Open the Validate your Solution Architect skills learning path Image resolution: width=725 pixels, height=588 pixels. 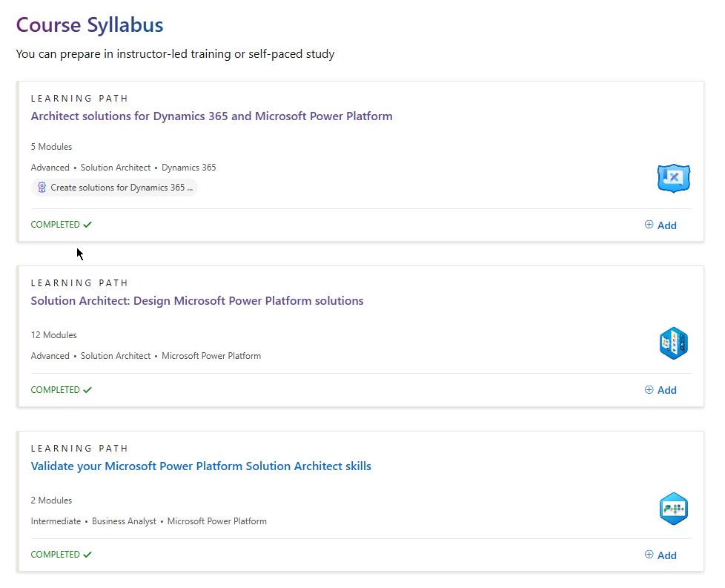(x=200, y=466)
